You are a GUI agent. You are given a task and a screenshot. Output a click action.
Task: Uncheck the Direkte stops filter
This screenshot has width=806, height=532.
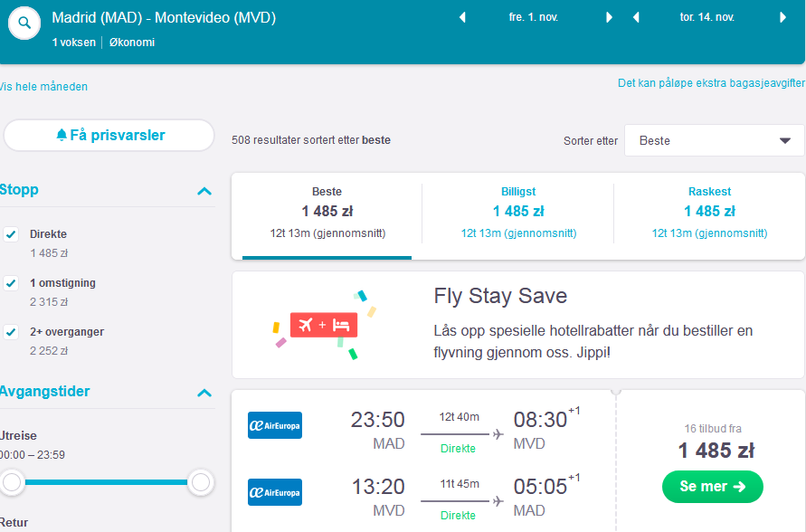tap(11, 234)
